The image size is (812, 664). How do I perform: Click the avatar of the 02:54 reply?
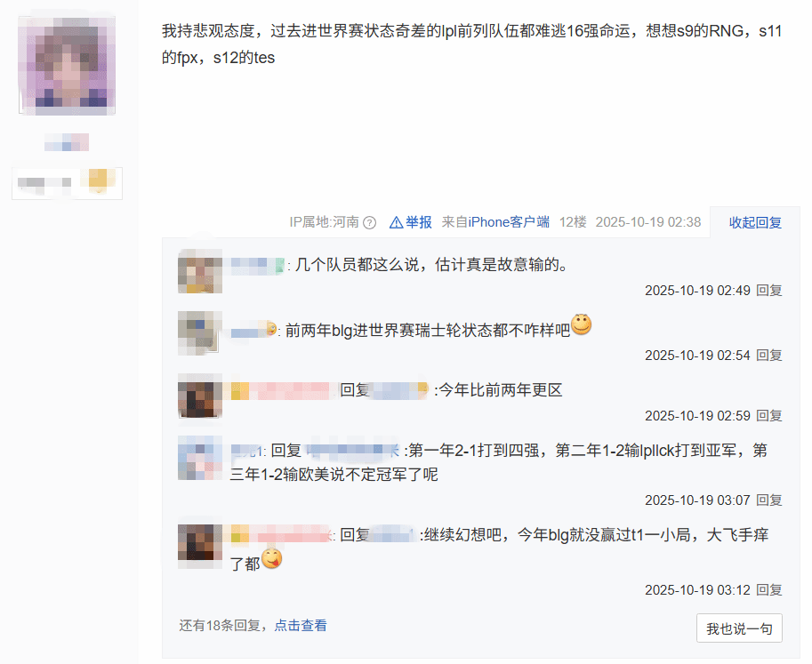coord(200,332)
